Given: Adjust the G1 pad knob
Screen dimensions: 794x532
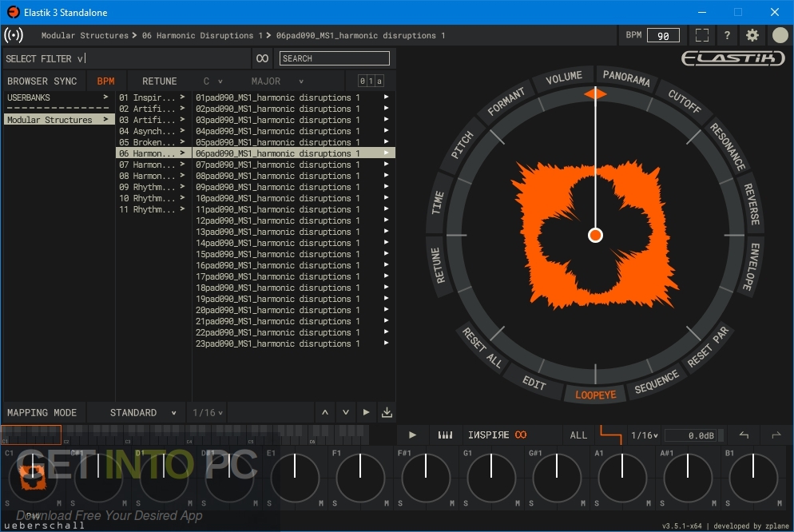Looking at the screenshot, I should pos(490,478).
